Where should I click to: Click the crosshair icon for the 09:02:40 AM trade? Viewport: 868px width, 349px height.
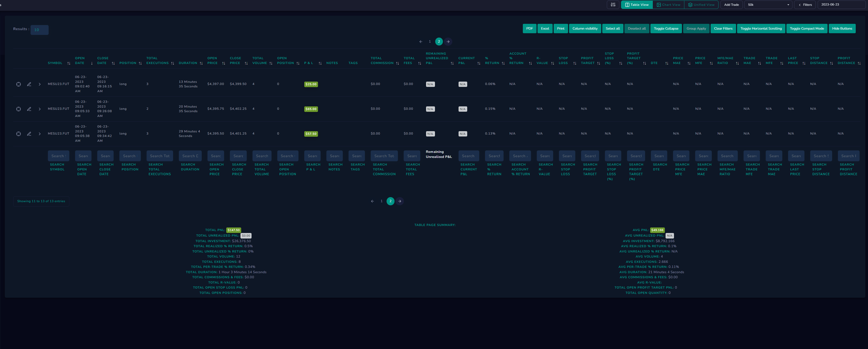[19, 84]
